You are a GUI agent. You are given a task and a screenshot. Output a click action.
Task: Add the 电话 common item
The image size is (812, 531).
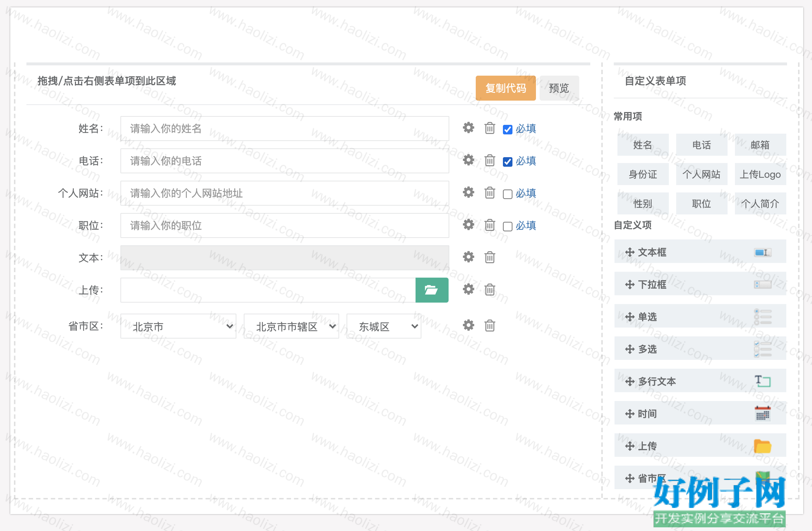tap(702, 145)
